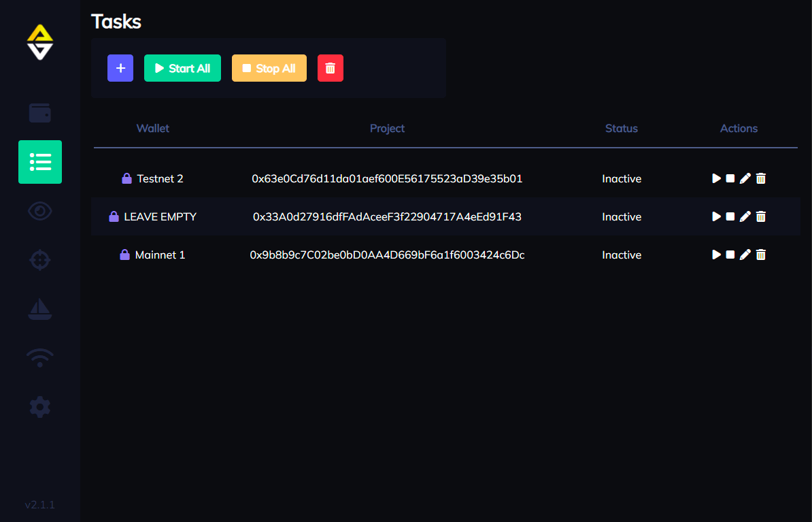Select the tasks list sidebar icon
This screenshot has height=522, width=812.
40,162
